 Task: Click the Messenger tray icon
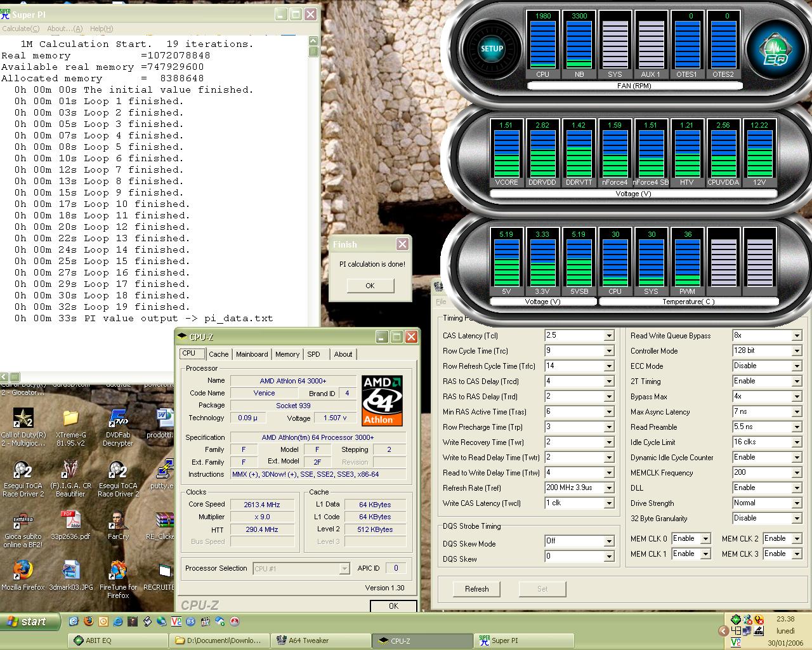[x=747, y=620]
